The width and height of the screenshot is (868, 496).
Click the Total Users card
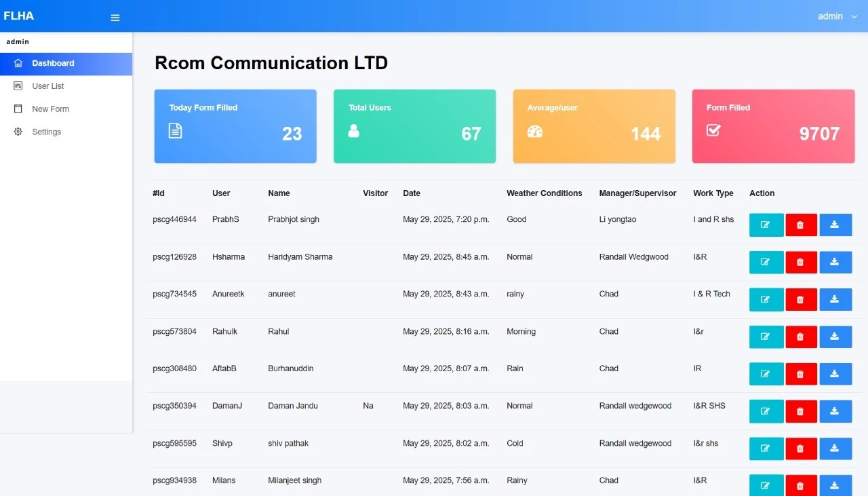click(x=414, y=126)
